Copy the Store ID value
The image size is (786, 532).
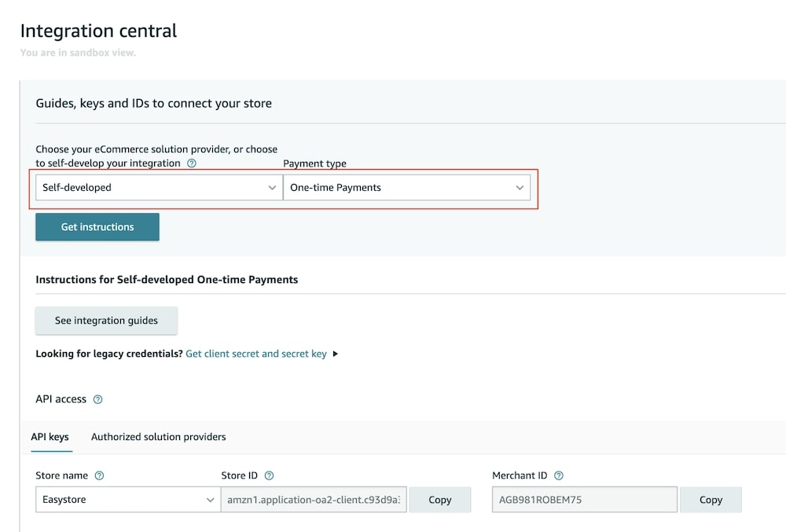440,500
